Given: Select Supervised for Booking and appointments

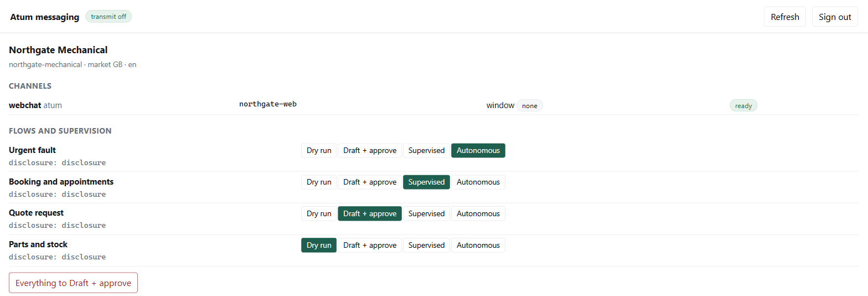Looking at the screenshot, I should (426, 182).
